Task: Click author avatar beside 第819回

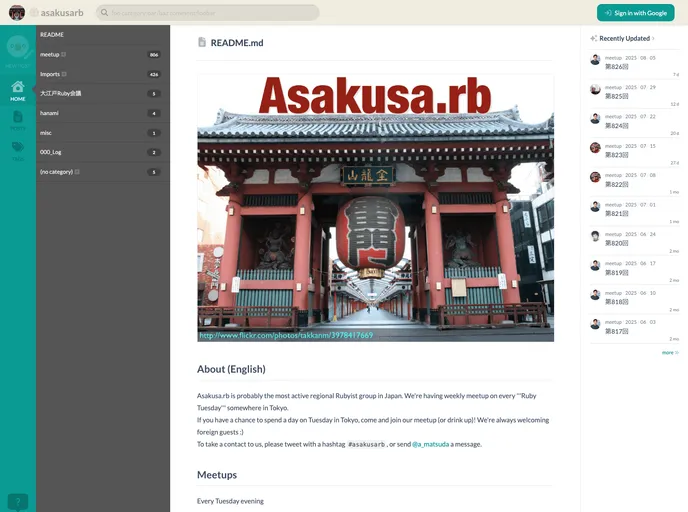Action: 595,265
